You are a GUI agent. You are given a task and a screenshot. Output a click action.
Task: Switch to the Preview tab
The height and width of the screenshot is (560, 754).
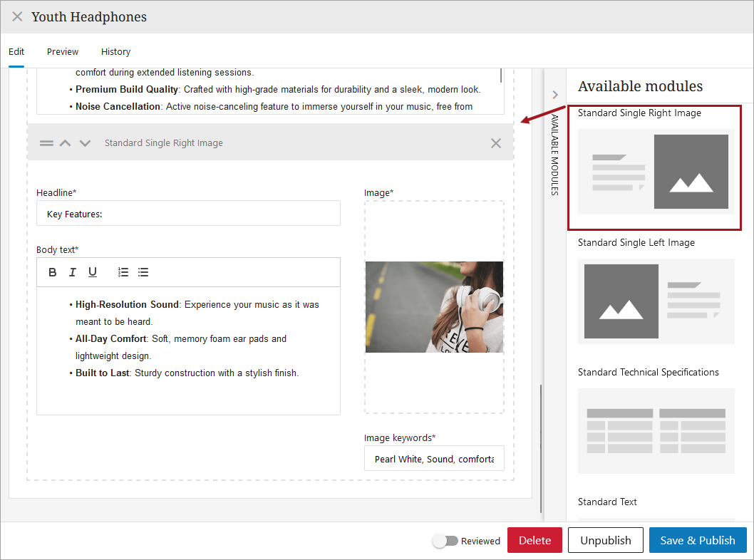tap(63, 51)
